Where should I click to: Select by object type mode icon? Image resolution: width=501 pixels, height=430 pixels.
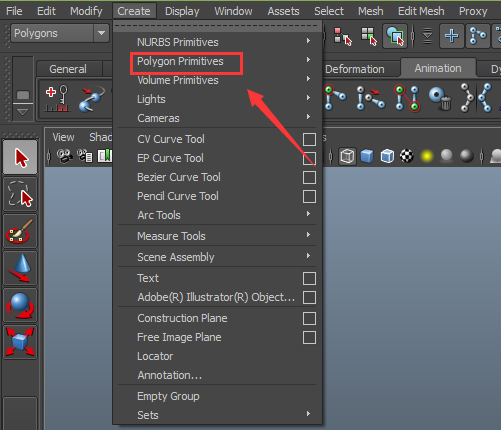(369, 36)
